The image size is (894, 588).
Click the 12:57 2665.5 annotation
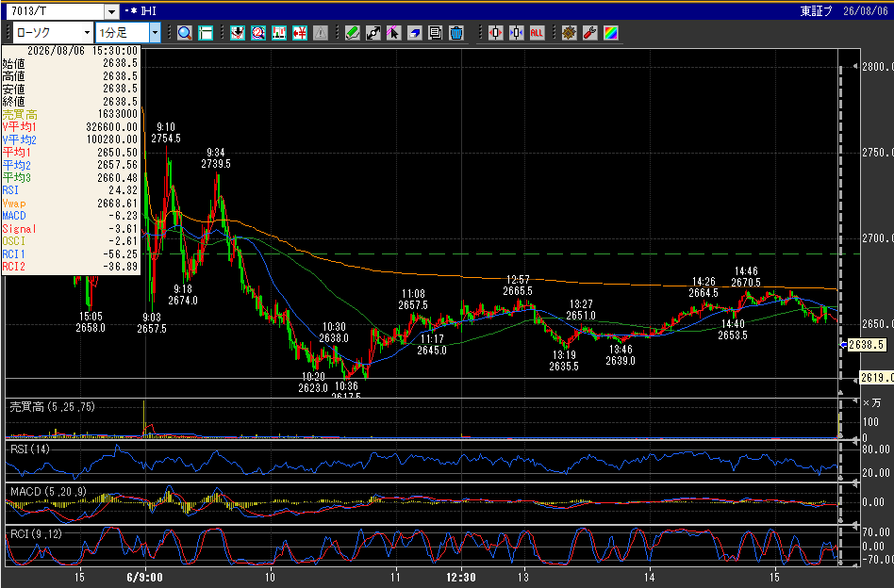[518, 286]
